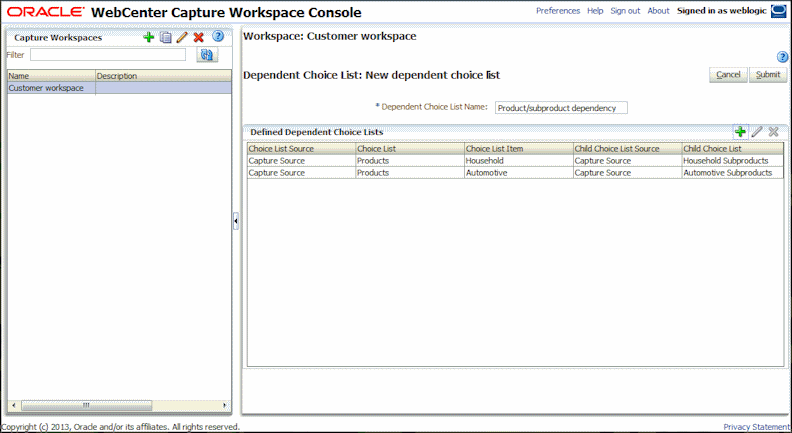Edit workspace using the pencil icon

coord(182,37)
